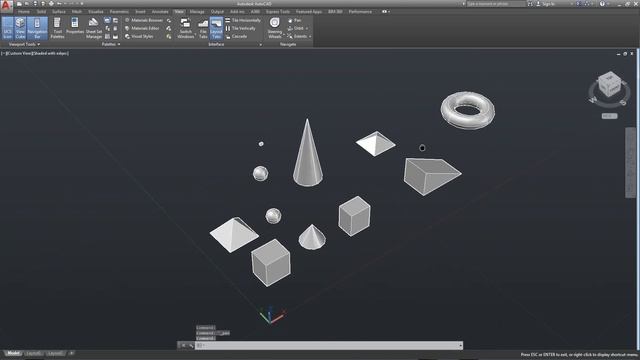The image size is (640, 360).
Task: Switch to the Layout1 tab
Action: click(x=33, y=353)
